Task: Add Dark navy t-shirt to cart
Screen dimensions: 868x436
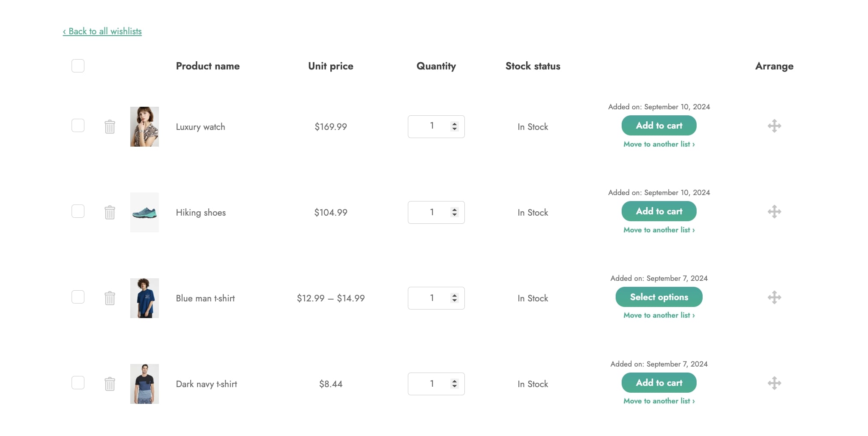Action: pyautogui.click(x=659, y=383)
